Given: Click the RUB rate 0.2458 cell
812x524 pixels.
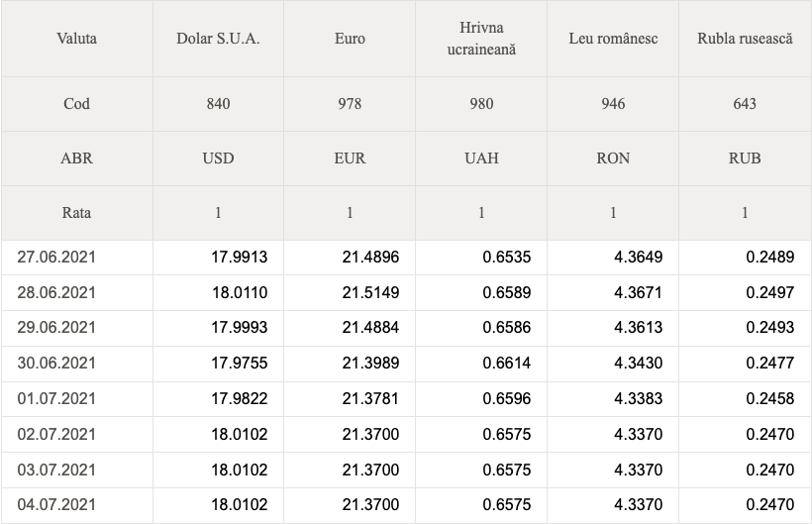Looking at the screenshot, I should pos(745,398).
